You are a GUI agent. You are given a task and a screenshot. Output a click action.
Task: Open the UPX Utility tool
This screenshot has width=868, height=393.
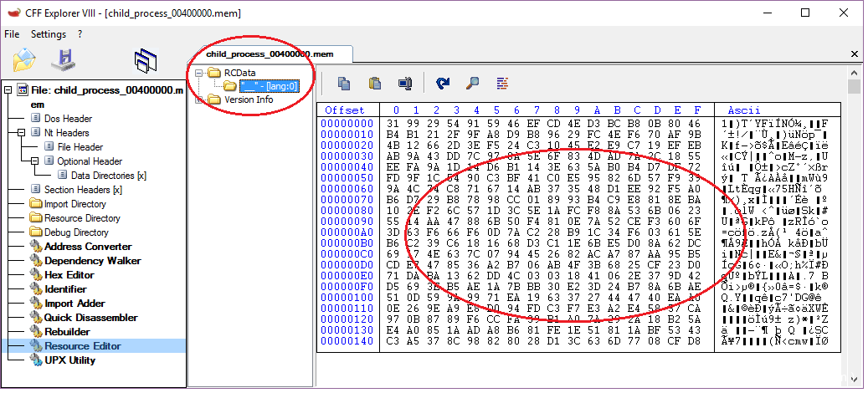[69, 360]
